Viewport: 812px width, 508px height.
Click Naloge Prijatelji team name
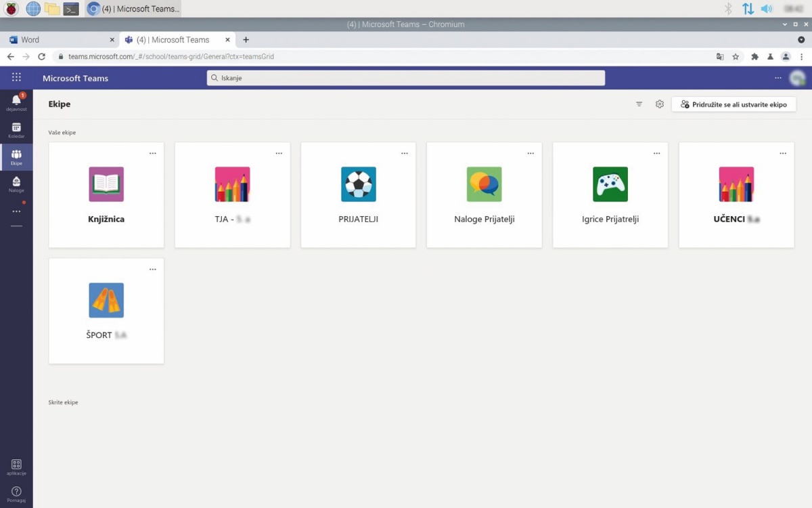pyautogui.click(x=484, y=219)
